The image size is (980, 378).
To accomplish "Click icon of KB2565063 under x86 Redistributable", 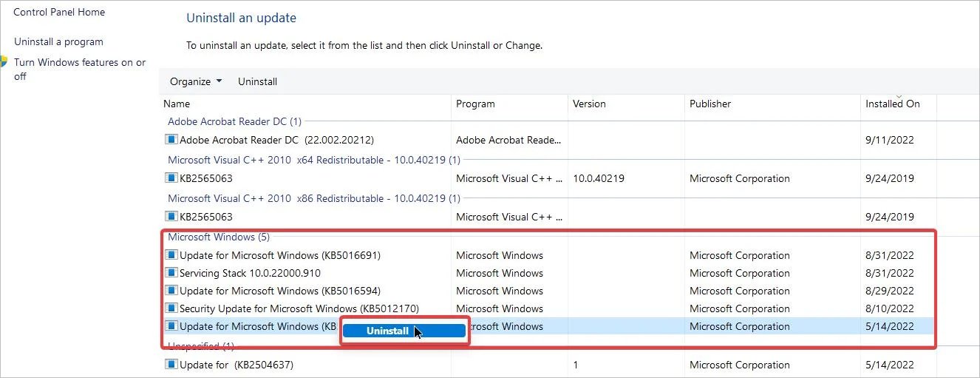I will point(171,217).
